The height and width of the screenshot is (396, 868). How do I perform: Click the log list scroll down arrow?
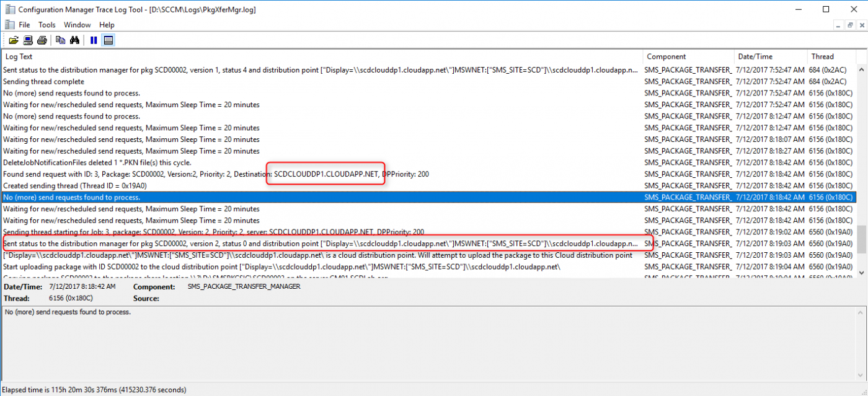pos(862,272)
